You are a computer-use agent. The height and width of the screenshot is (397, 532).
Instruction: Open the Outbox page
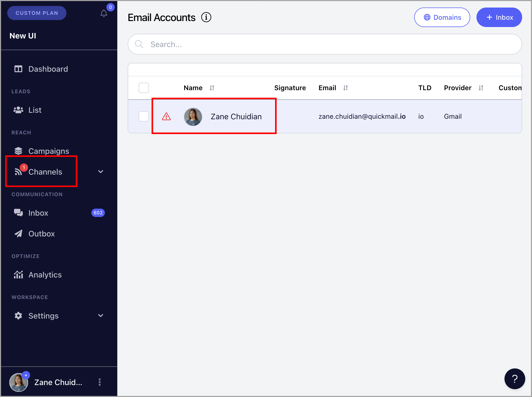[x=42, y=234]
